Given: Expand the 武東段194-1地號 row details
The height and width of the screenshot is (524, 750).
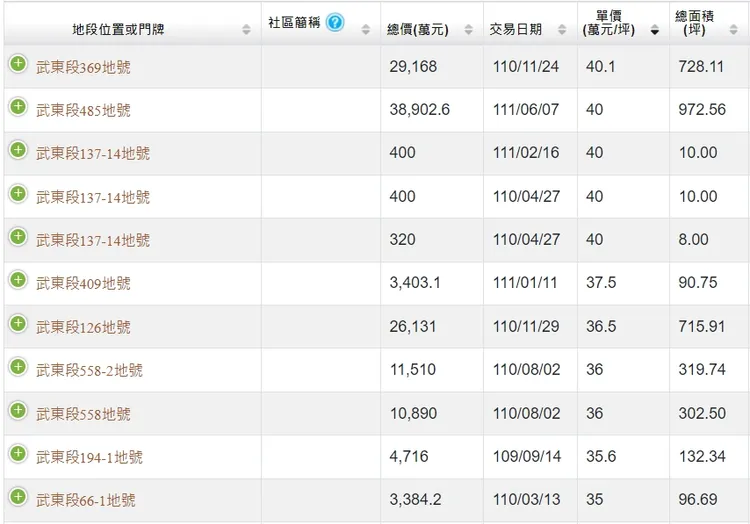Looking at the screenshot, I should point(18,453).
